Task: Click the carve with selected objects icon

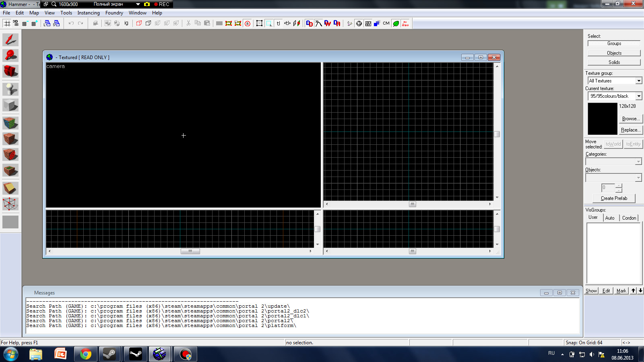Action: [95, 23]
